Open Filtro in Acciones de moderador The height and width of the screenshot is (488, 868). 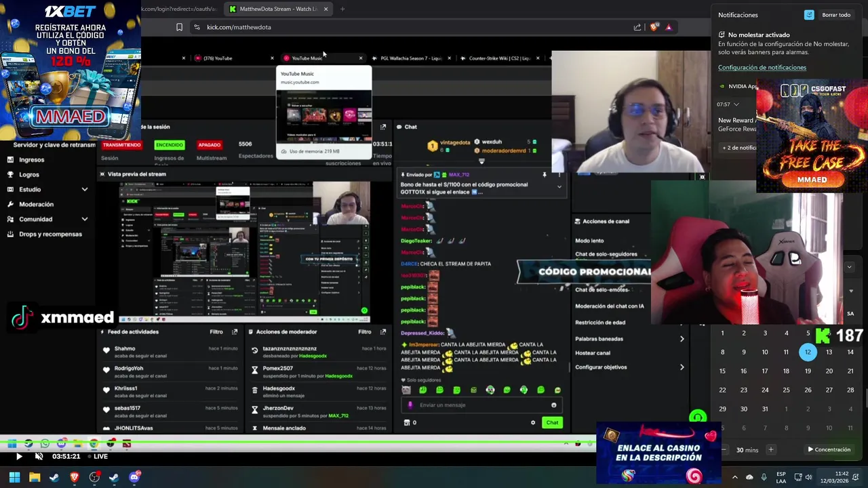click(x=365, y=332)
